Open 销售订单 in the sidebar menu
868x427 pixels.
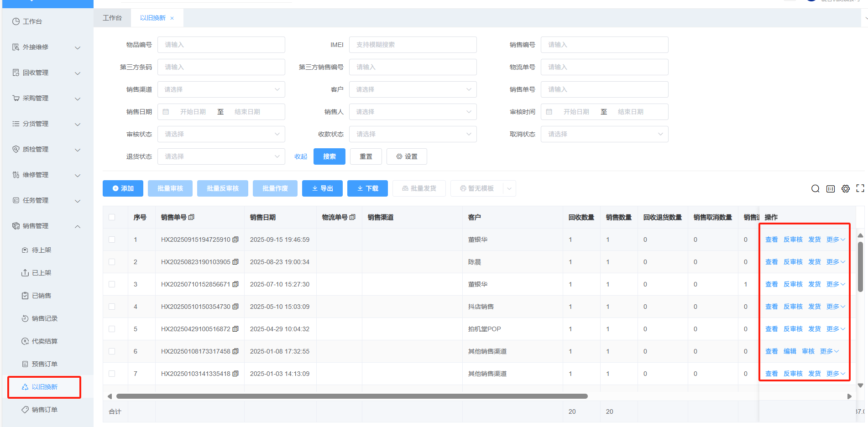[x=45, y=410]
